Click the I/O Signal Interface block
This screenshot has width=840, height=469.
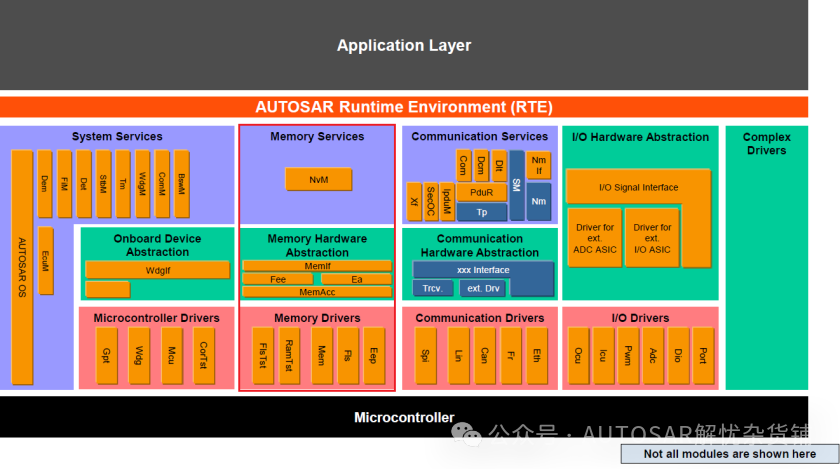[637, 187]
